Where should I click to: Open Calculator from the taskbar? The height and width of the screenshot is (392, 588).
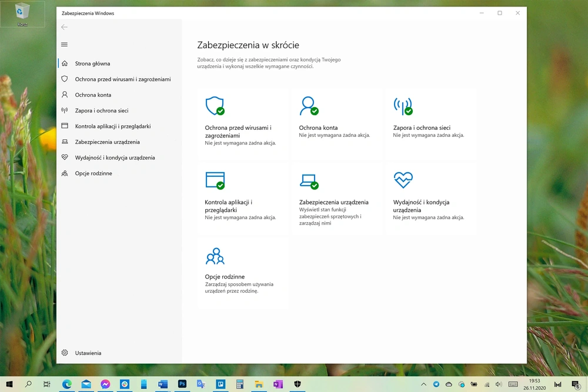tap(240, 384)
